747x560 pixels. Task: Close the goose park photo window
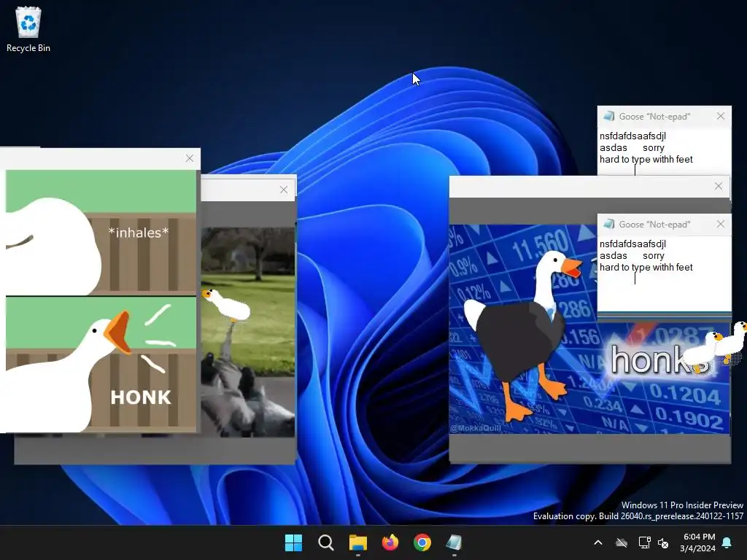284,190
